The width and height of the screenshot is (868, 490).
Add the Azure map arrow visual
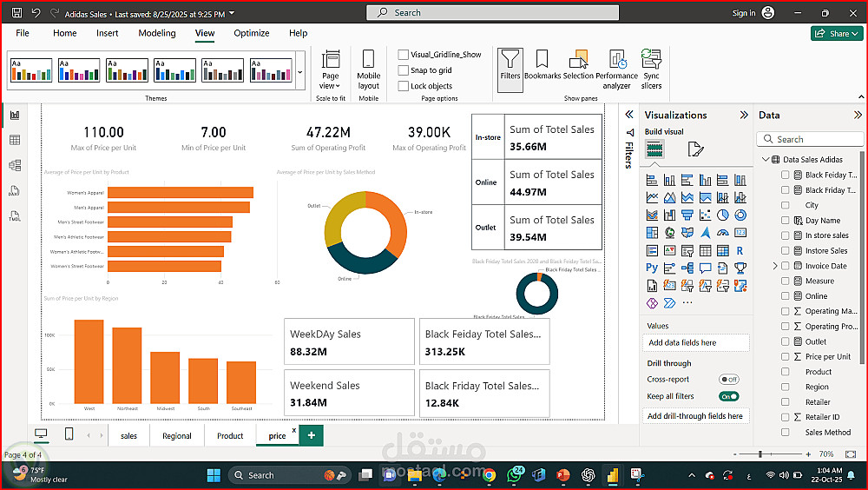(705, 233)
